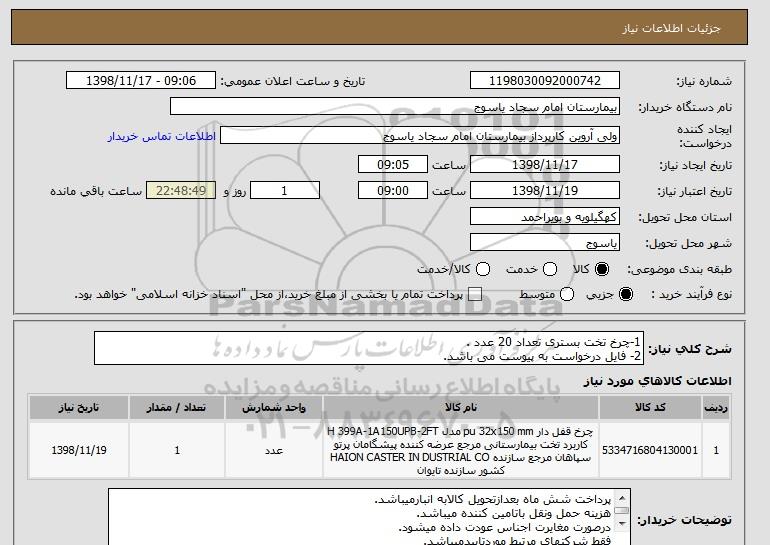Click the شهر محل تحویل field
Viewport: 770px width, 545px height.
click(x=545, y=243)
